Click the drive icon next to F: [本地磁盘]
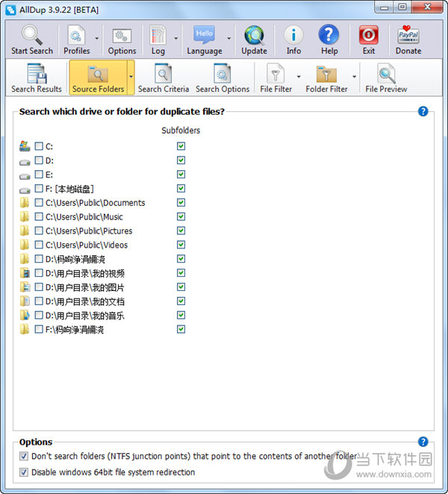 pyautogui.click(x=25, y=190)
